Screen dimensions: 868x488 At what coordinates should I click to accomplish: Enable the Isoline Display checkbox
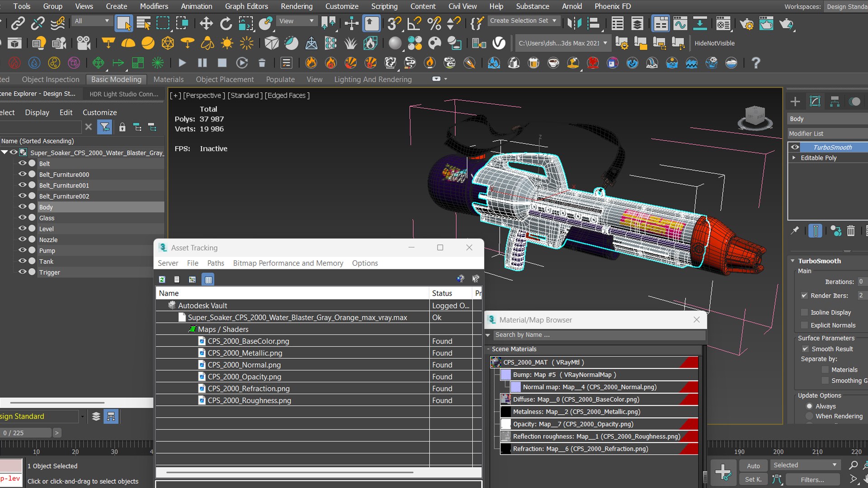tap(804, 312)
